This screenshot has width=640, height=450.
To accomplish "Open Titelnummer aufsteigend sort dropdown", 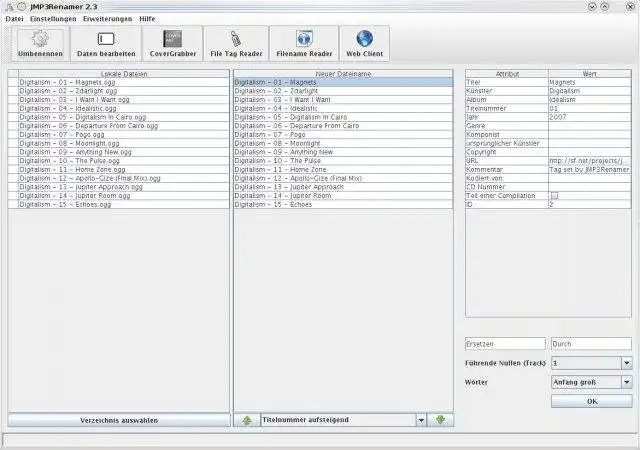I will point(421,420).
